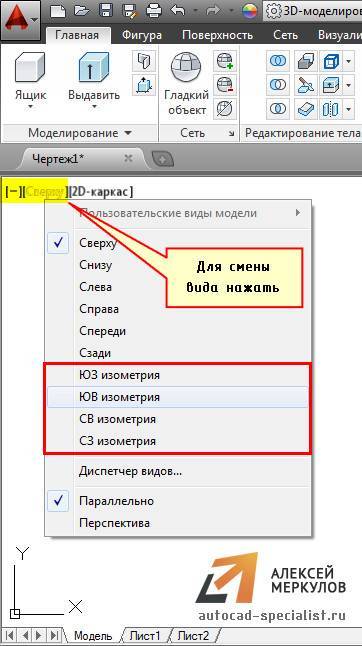
Task: Open the redo history dropdown arrow
Action: (x=230, y=11)
